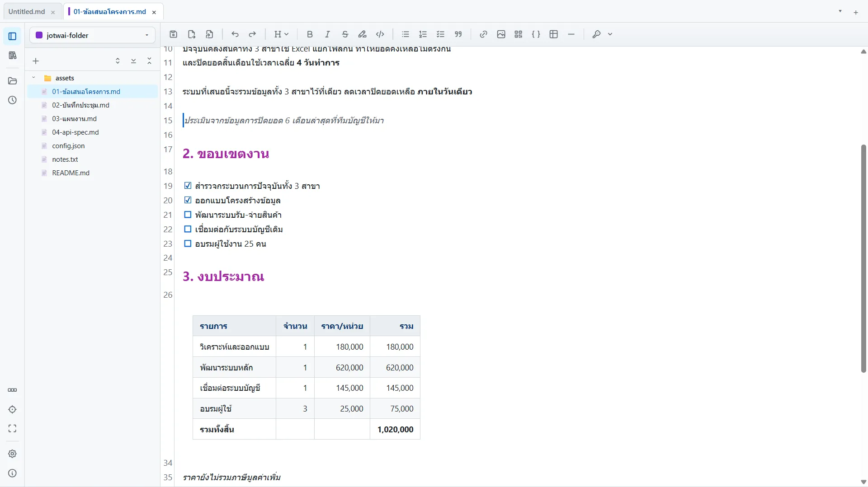Viewport: 868px width, 487px height.
Task: Insert a bulleted list
Action: point(406,34)
